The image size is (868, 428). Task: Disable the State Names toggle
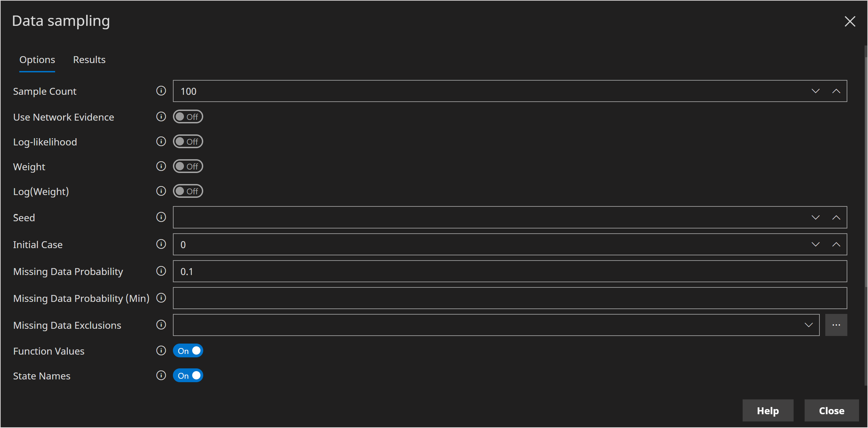click(x=188, y=376)
